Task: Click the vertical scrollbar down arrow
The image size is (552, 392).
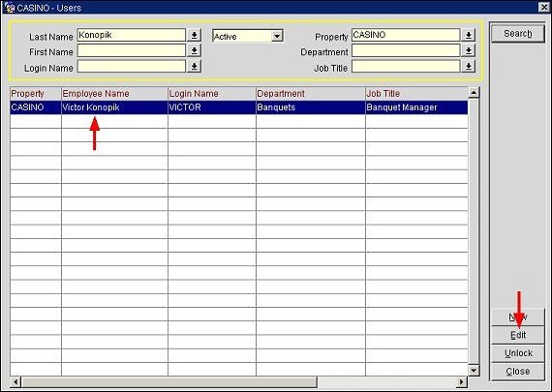Action: coord(474,370)
